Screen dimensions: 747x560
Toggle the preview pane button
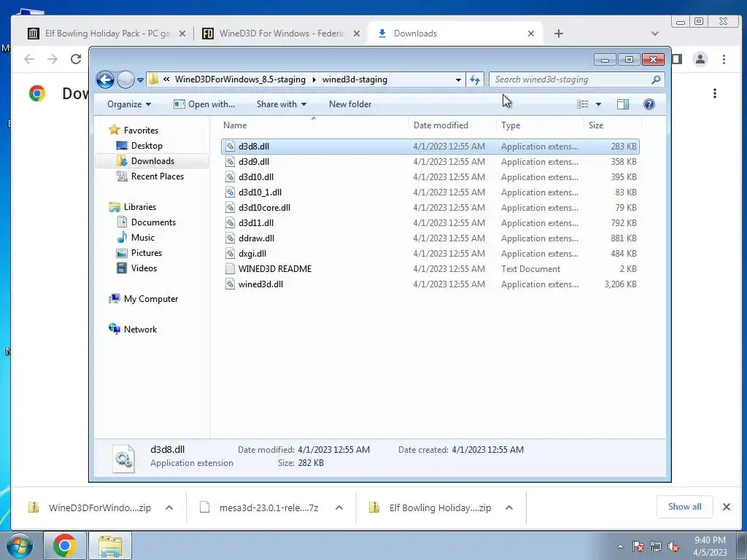tap(623, 104)
